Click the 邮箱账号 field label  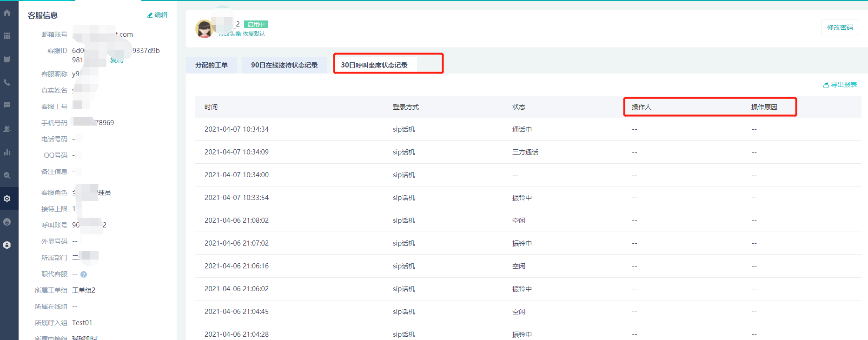point(54,34)
